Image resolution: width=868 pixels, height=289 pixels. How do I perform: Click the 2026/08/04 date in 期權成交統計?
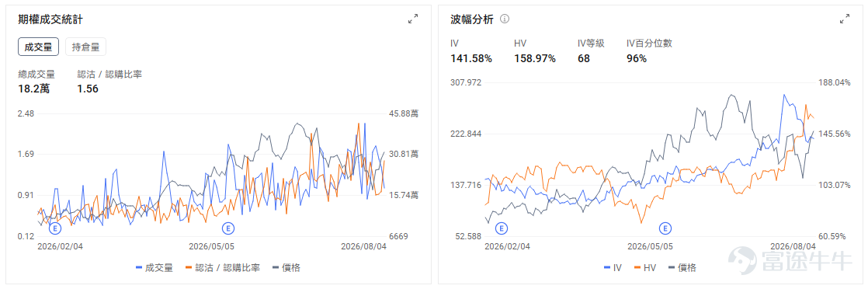pos(363,246)
